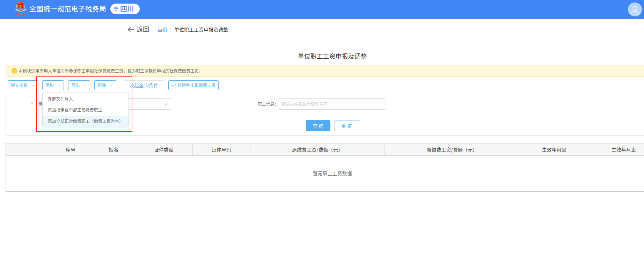Image resolution: width=644 pixels, height=258 pixels.
Task: Toggle the 收起查询条件 tab
Action: (144, 86)
